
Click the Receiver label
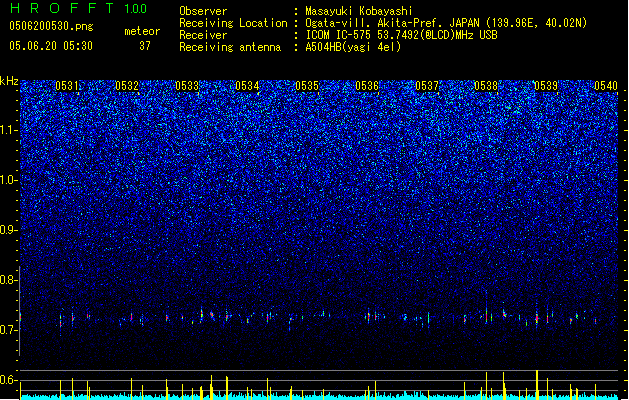(203, 35)
